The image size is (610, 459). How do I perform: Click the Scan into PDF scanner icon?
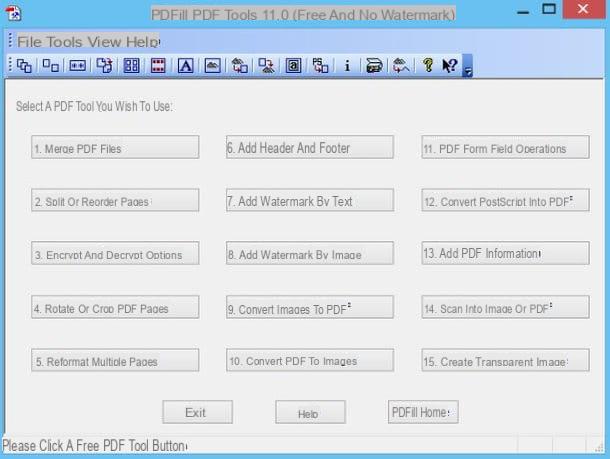[374, 65]
